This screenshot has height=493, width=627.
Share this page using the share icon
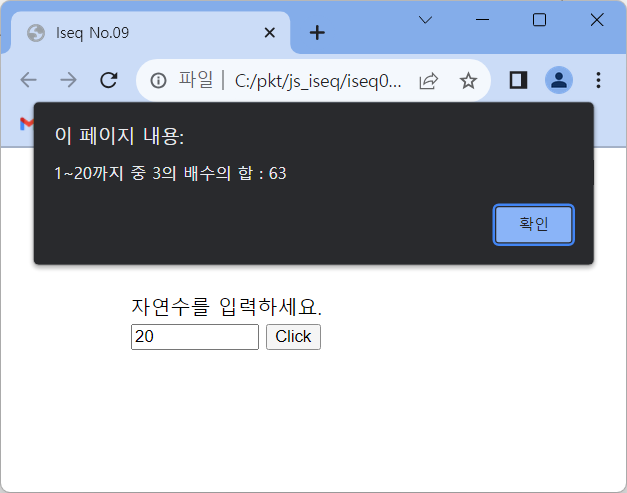[429, 81]
